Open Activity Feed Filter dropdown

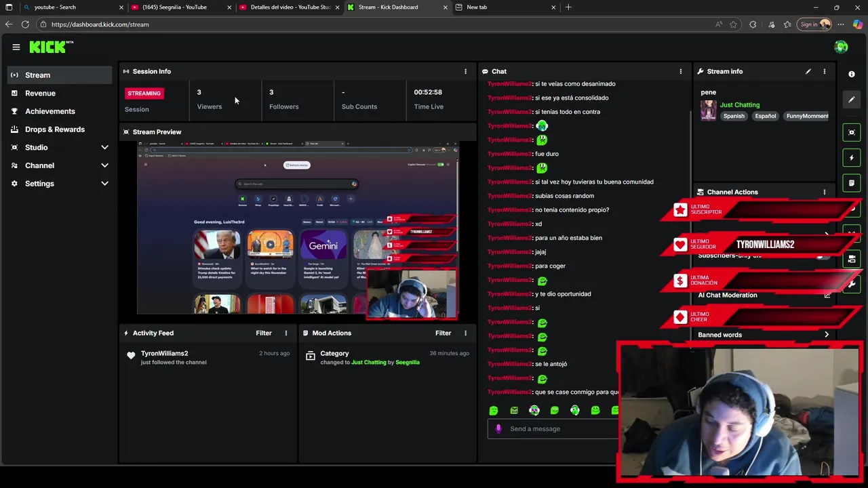[264, 333]
